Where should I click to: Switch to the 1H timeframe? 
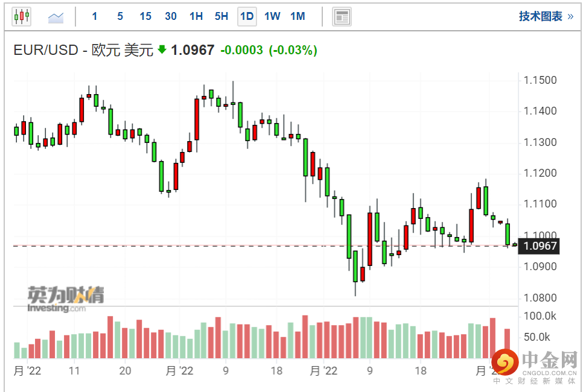[196, 16]
